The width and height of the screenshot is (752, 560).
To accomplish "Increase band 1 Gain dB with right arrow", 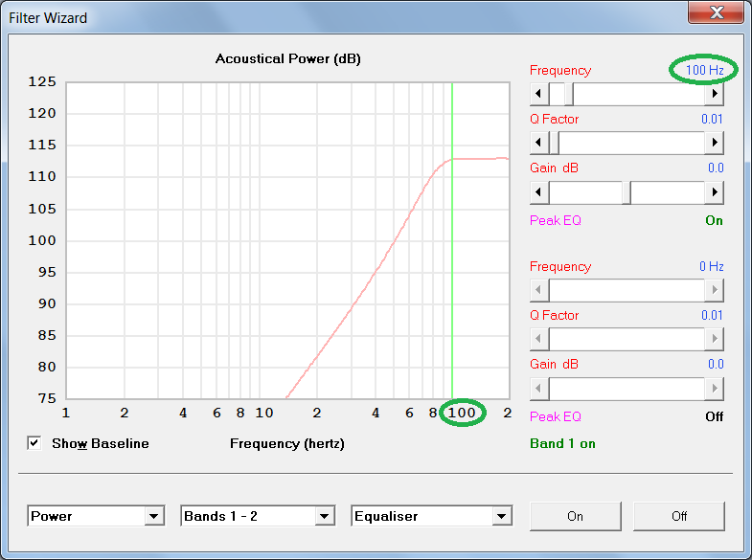I will tap(714, 192).
